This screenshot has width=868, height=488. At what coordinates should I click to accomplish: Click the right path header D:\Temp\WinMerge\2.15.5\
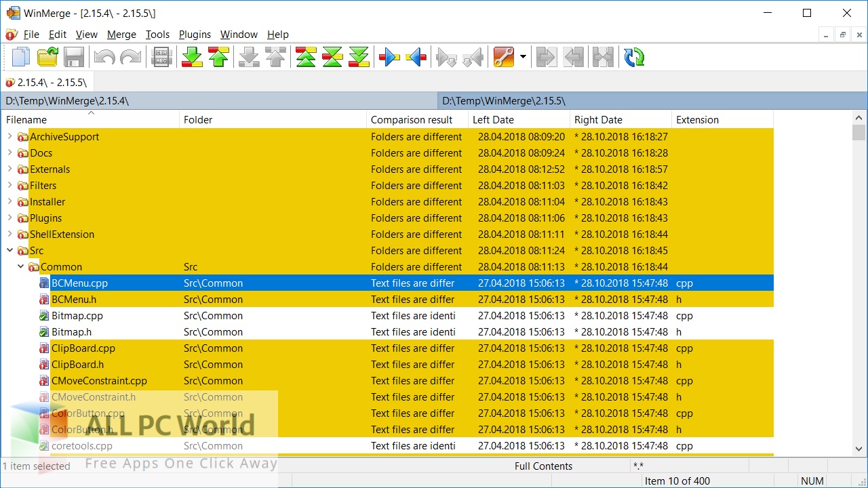652,101
